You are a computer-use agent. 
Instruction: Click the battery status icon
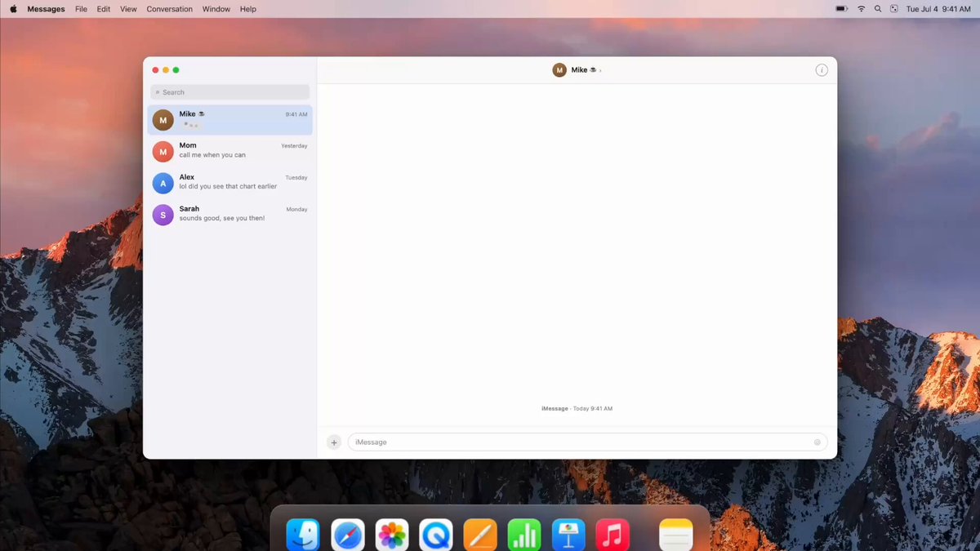click(x=841, y=9)
